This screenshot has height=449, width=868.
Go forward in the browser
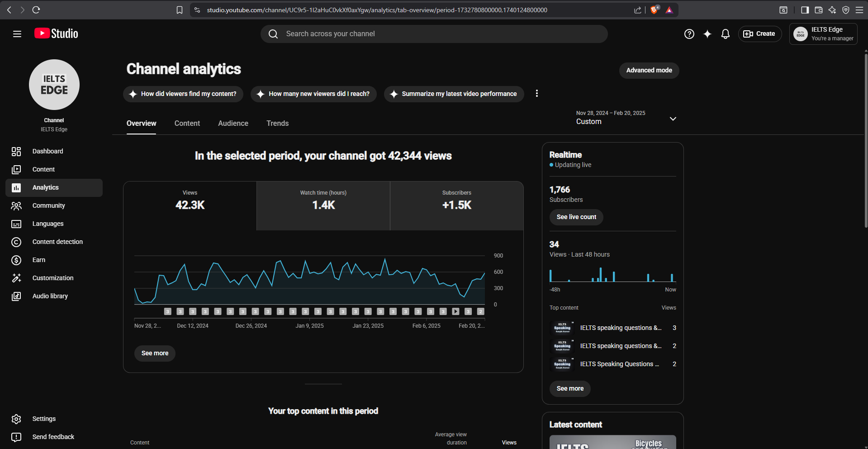pos(22,10)
